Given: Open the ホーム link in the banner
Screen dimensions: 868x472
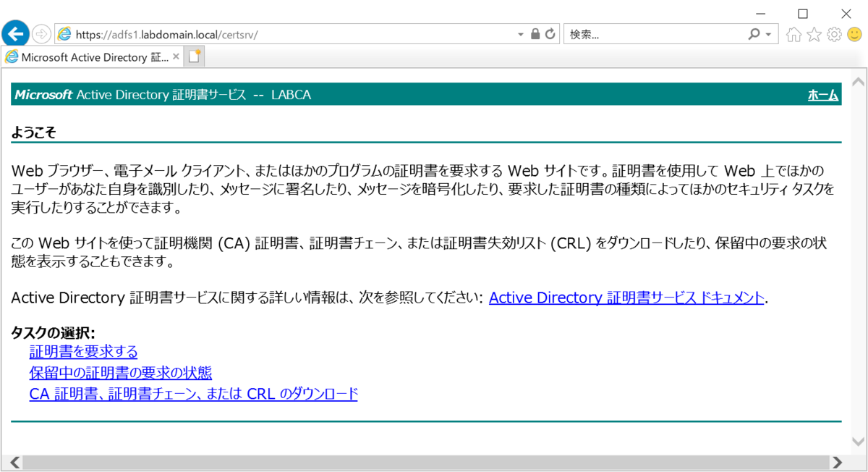Looking at the screenshot, I should pyautogui.click(x=822, y=95).
